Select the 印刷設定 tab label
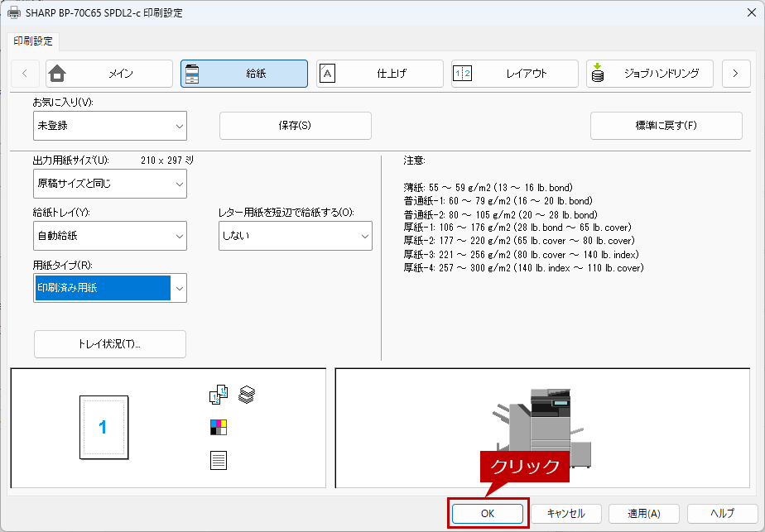765x532 pixels. tap(33, 41)
